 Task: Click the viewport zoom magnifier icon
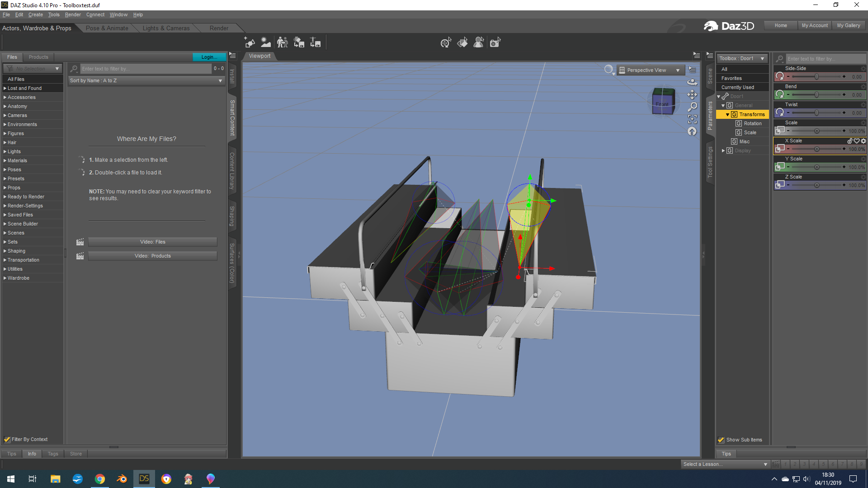[x=692, y=107]
